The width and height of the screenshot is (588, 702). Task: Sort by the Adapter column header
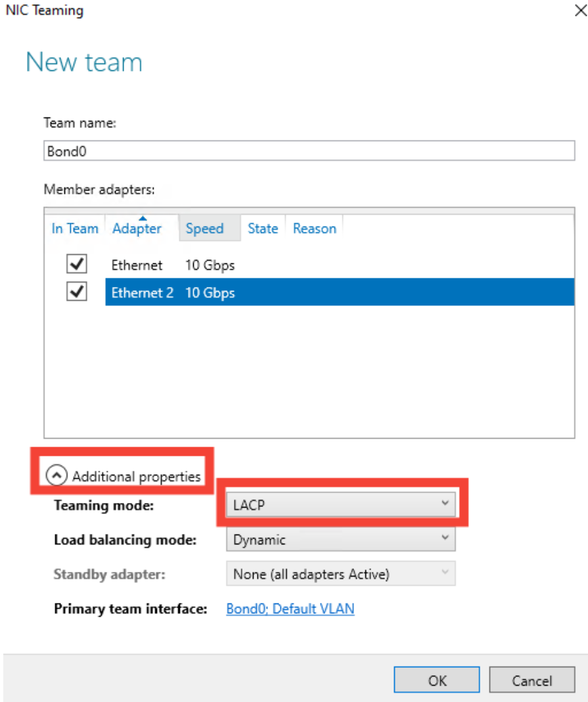point(137,229)
